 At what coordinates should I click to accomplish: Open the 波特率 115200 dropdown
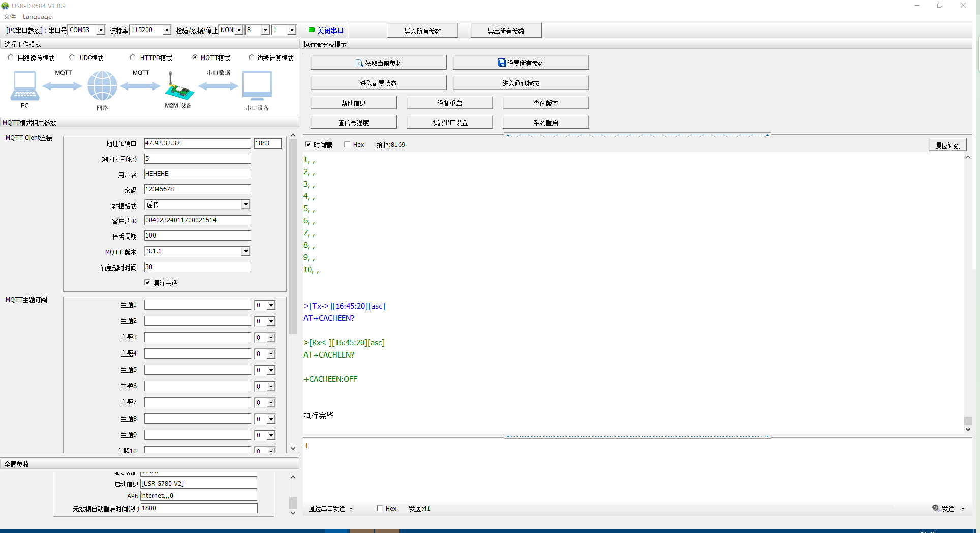tap(167, 30)
